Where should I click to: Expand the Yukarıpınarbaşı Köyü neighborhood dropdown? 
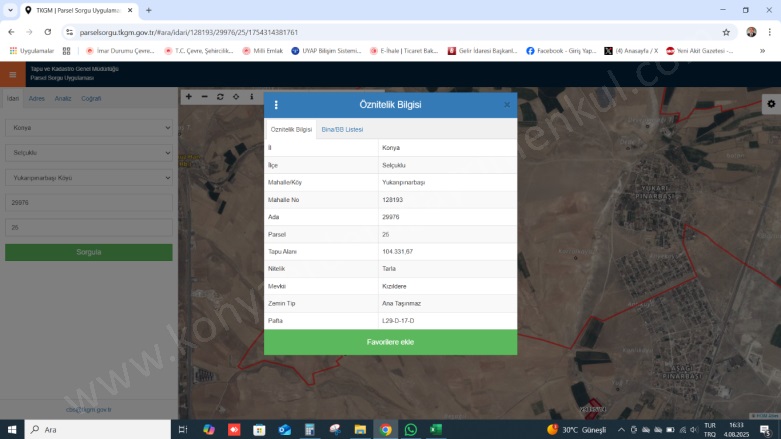click(88, 176)
